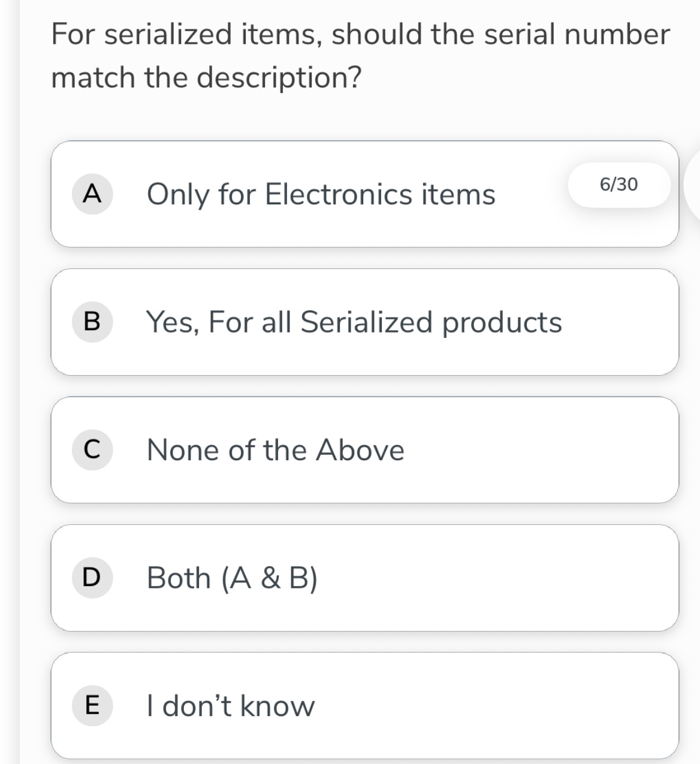Click the serialized items question heading
Image resolution: width=700 pixels, height=764 pixels.
tap(360, 55)
